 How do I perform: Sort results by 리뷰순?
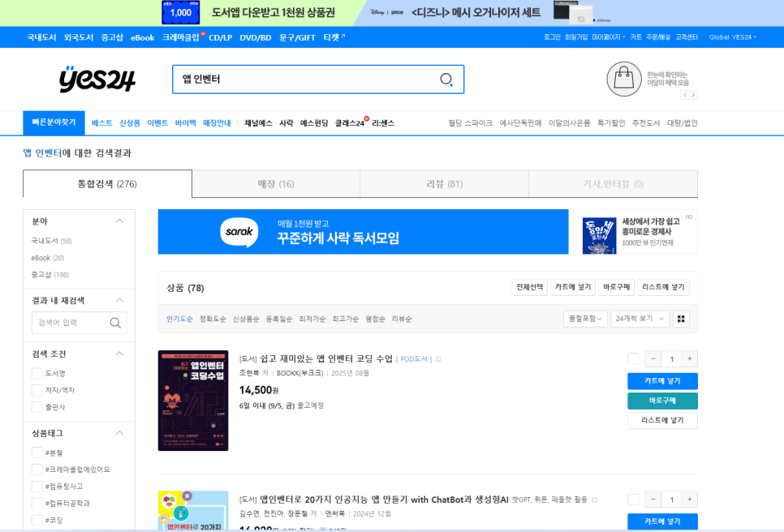coord(402,320)
